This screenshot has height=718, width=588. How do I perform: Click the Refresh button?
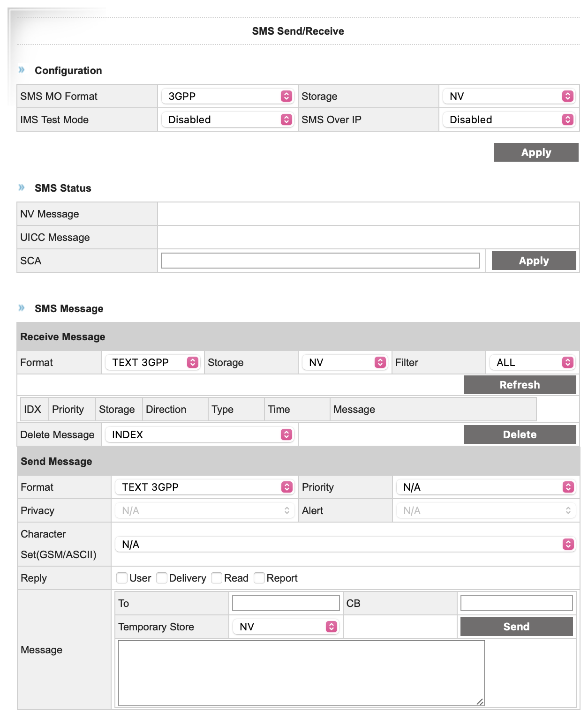pos(520,385)
